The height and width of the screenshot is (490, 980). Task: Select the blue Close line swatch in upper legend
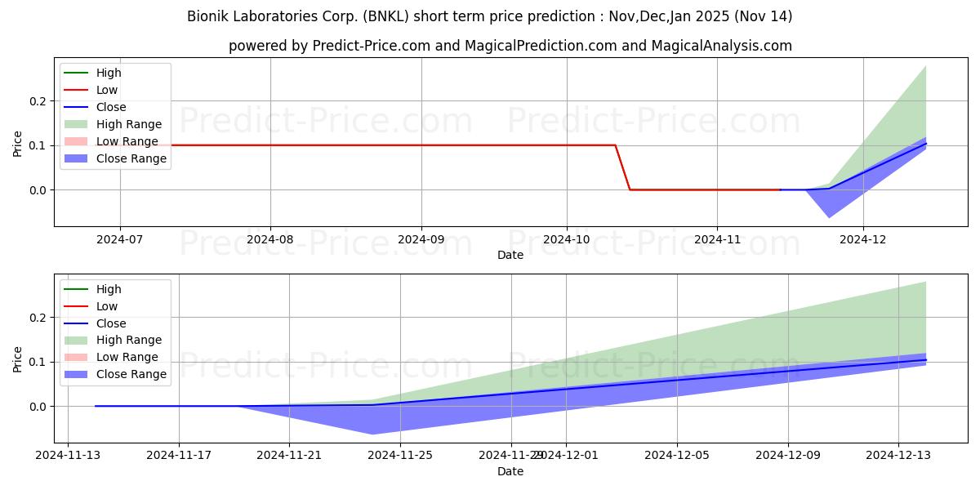pos(78,107)
